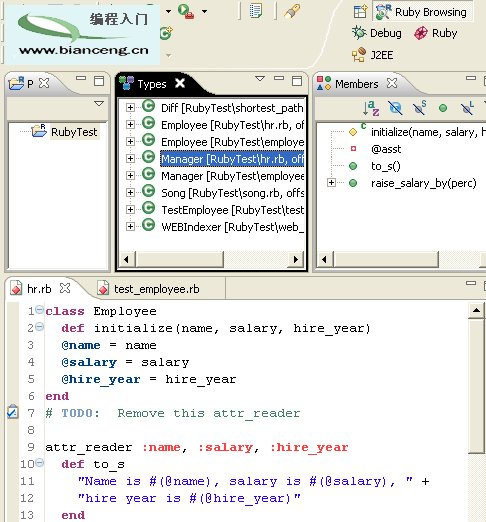Toggle Hide Local Types filter
This screenshot has height=522, width=486.
(468, 108)
